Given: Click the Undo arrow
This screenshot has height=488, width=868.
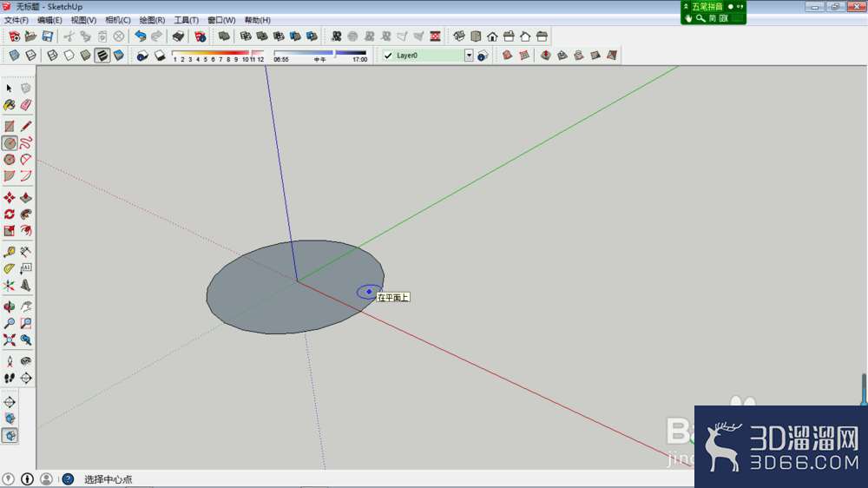Looking at the screenshot, I should coord(141,36).
